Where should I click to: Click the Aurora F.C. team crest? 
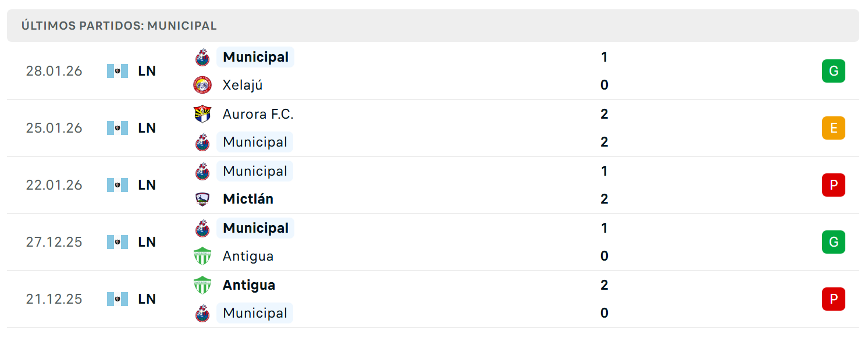(x=202, y=114)
